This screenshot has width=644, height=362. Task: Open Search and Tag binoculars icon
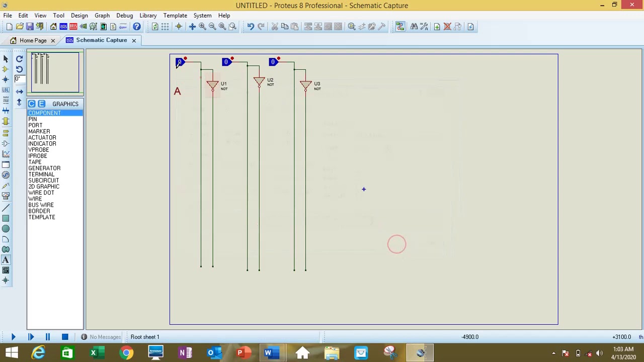414,27
